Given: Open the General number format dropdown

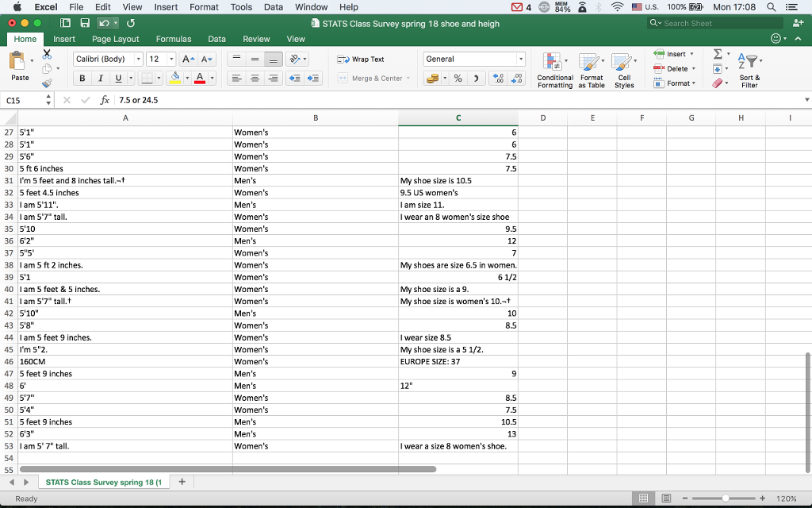Looking at the screenshot, I should [521, 59].
